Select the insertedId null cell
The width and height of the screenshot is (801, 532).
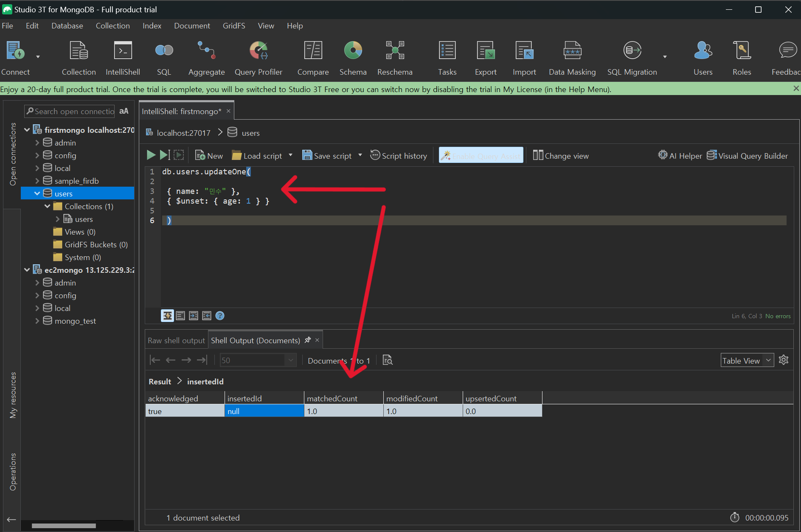(x=264, y=411)
